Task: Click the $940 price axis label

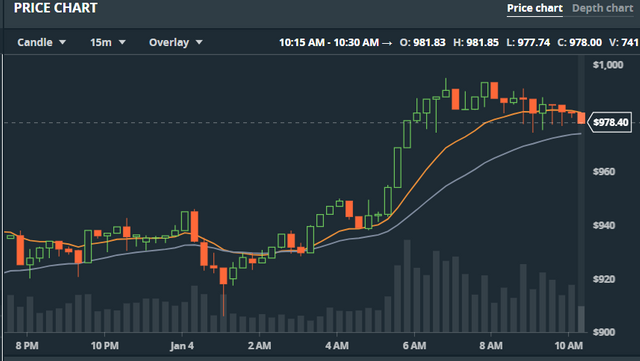Action: click(x=604, y=225)
